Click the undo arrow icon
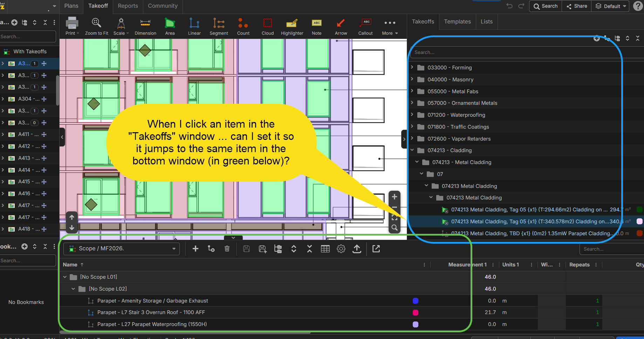The height and width of the screenshot is (339, 644). coord(509,6)
